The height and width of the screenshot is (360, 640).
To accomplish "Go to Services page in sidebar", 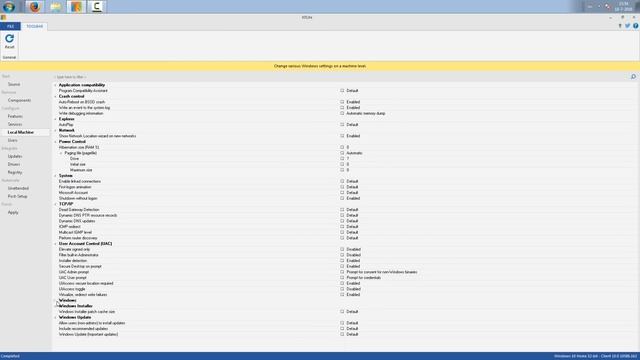I will click(x=15, y=124).
